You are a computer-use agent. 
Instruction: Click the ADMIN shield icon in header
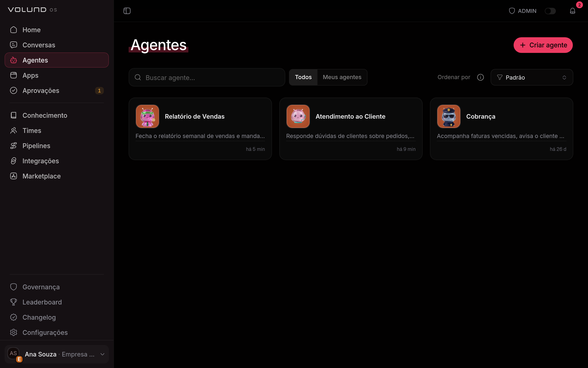(512, 11)
